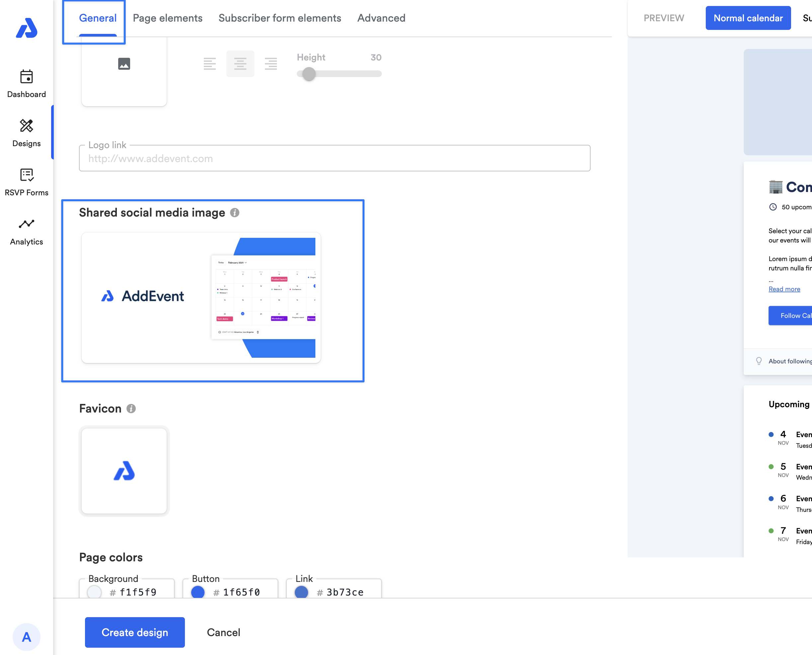Click the AddEvent logo at top left
This screenshot has width=812, height=655.
[27, 28]
